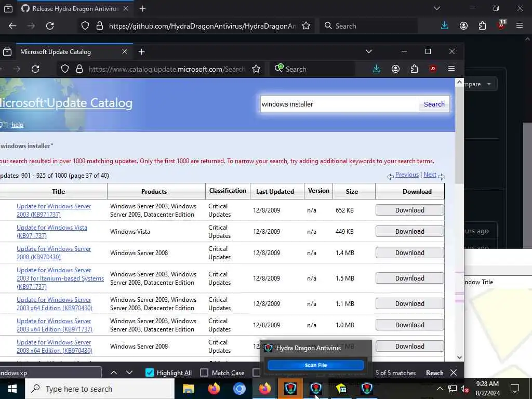Open Update for Windows Vista (KB971737) link

point(52,231)
